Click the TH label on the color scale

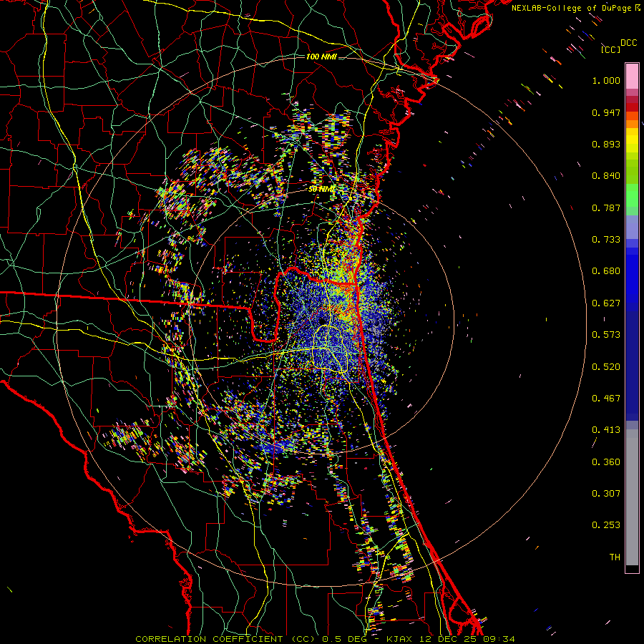point(615,557)
